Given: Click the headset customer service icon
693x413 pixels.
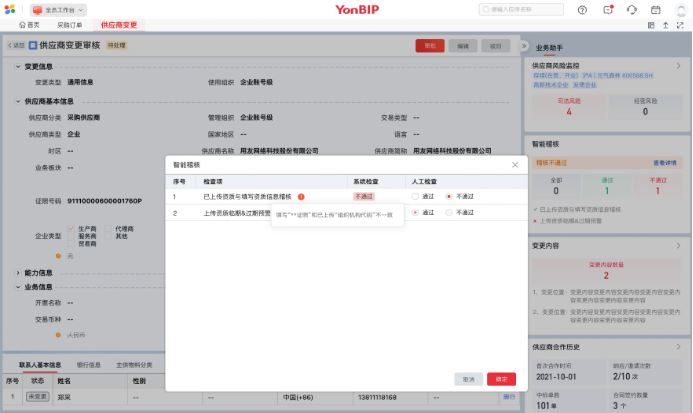Looking at the screenshot, I should click(x=631, y=9).
